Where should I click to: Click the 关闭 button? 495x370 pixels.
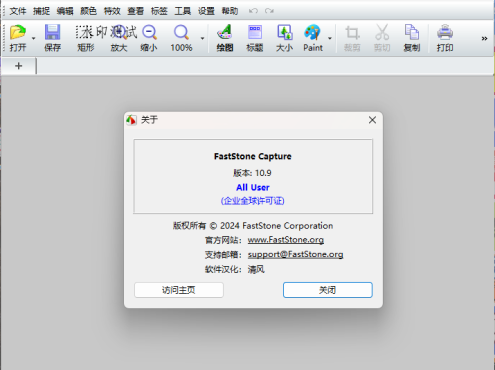click(x=328, y=290)
